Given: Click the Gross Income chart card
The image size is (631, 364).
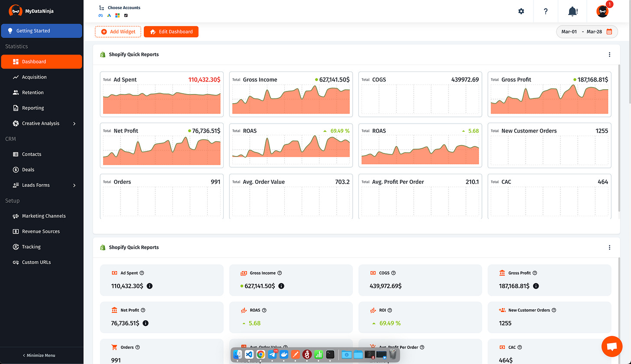Looking at the screenshot, I should pyautogui.click(x=291, y=94).
